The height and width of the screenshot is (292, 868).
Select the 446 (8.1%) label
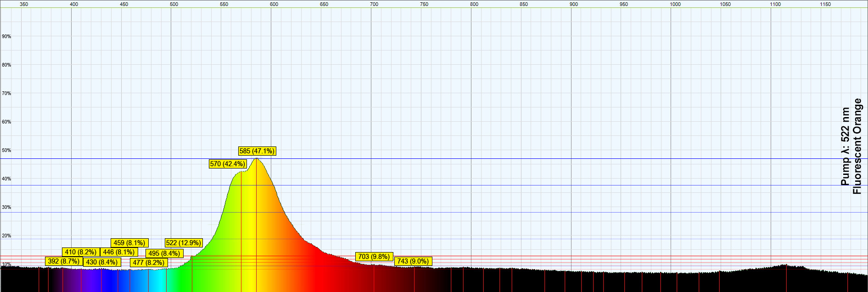119,252
